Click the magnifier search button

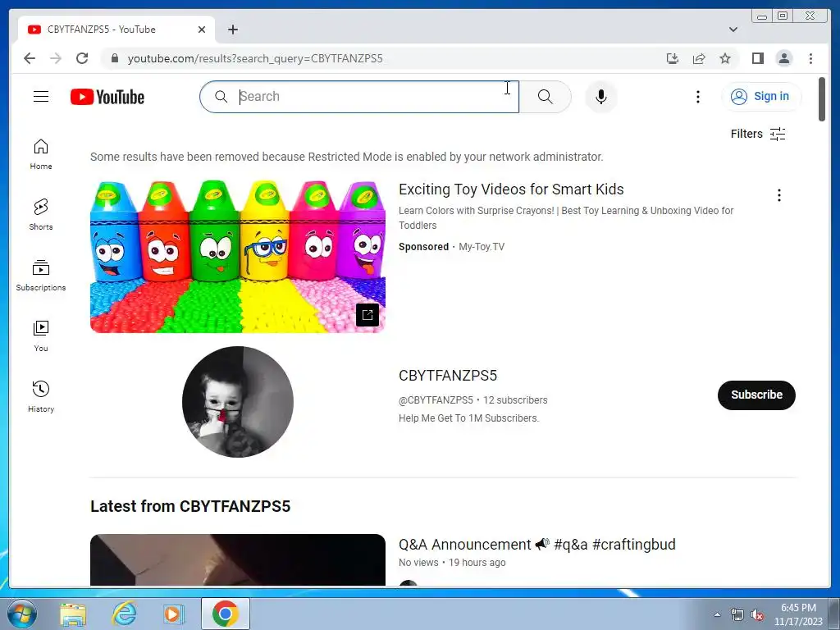(x=545, y=97)
